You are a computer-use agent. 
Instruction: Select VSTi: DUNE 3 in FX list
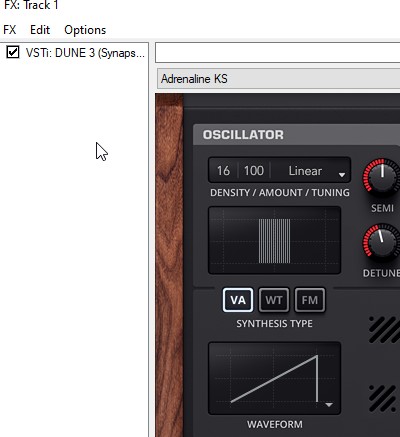(85, 53)
